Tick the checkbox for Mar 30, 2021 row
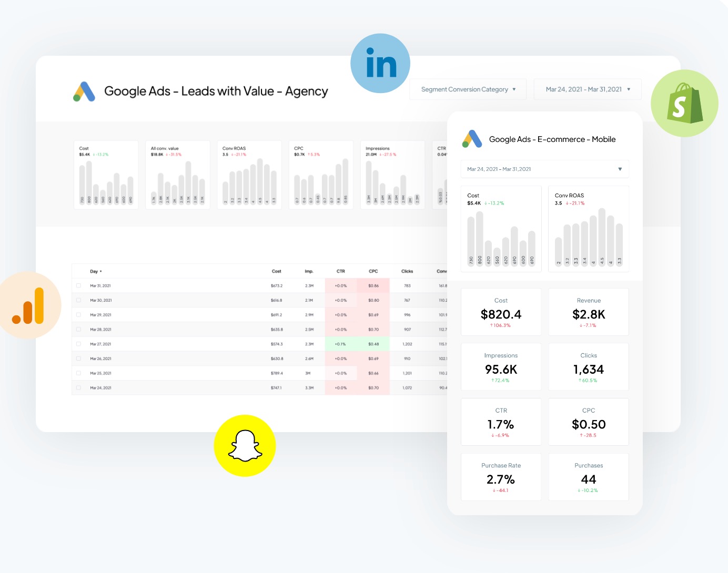728x573 pixels. click(78, 300)
